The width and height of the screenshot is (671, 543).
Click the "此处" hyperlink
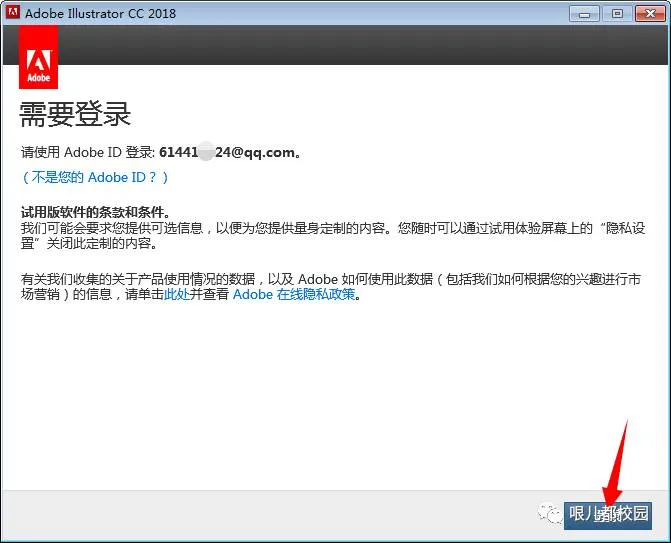177,294
